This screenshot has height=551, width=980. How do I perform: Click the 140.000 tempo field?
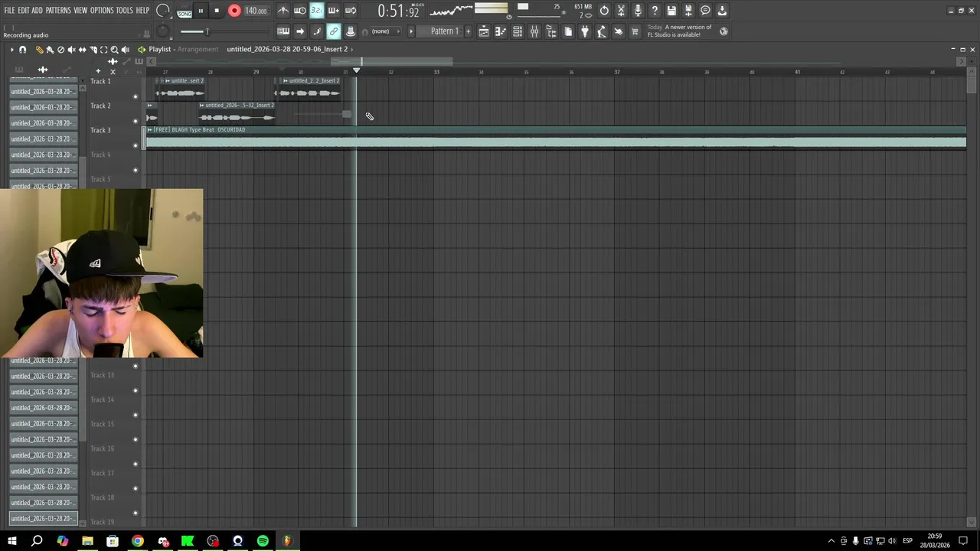[x=256, y=11]
